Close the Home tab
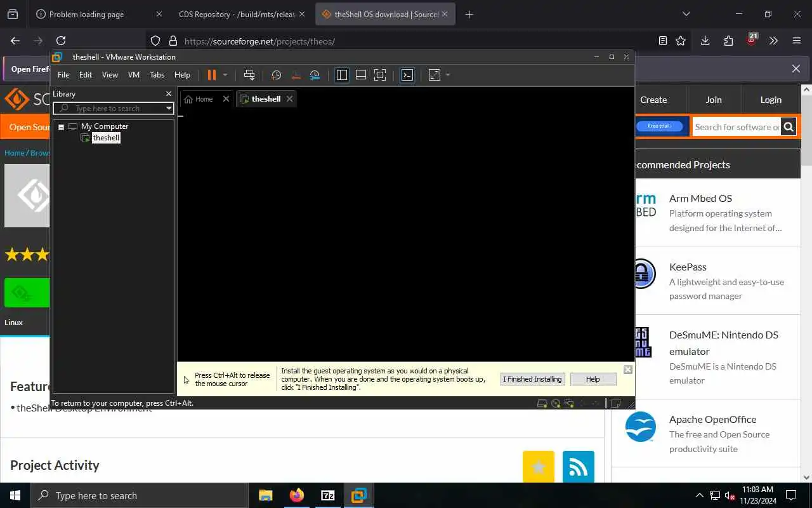812x508 pixels. pos(226,99)
